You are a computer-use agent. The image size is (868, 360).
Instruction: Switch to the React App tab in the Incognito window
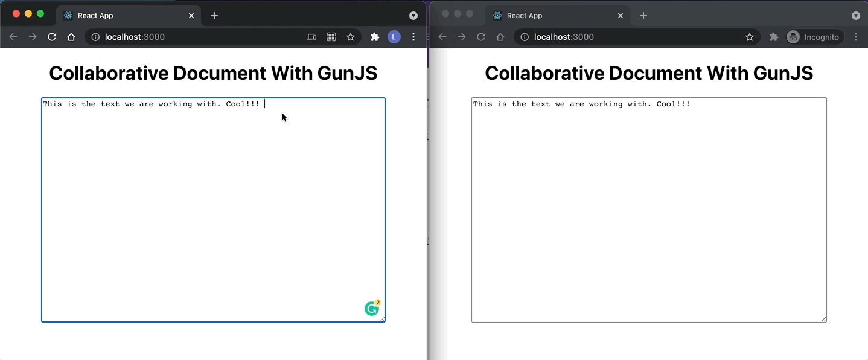pyautogui.click(x=549, y=16)
